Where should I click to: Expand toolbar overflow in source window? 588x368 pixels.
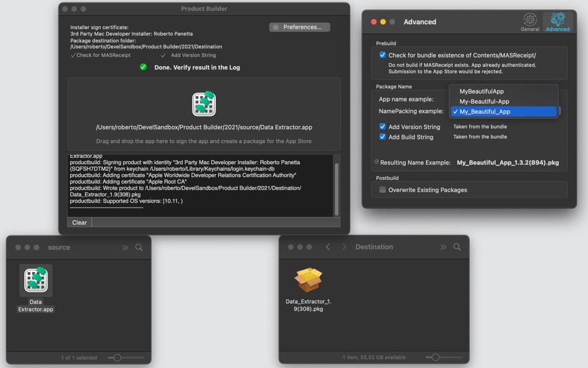coord(125,247)
